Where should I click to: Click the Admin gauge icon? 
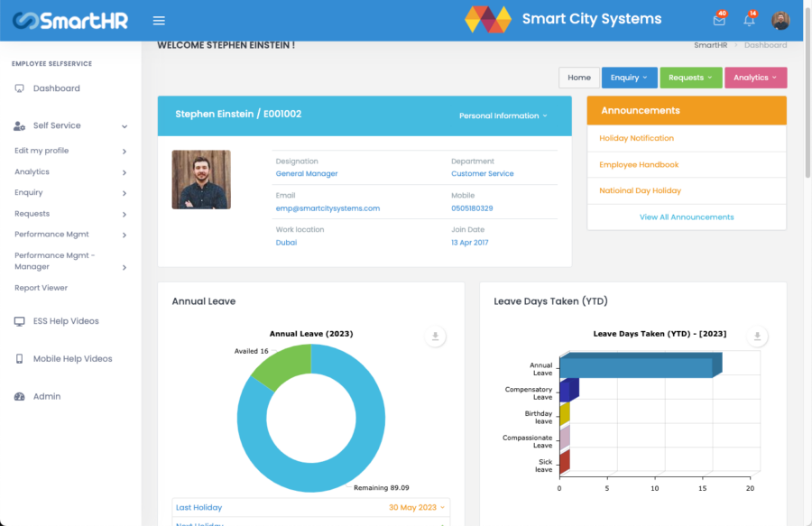19,397
